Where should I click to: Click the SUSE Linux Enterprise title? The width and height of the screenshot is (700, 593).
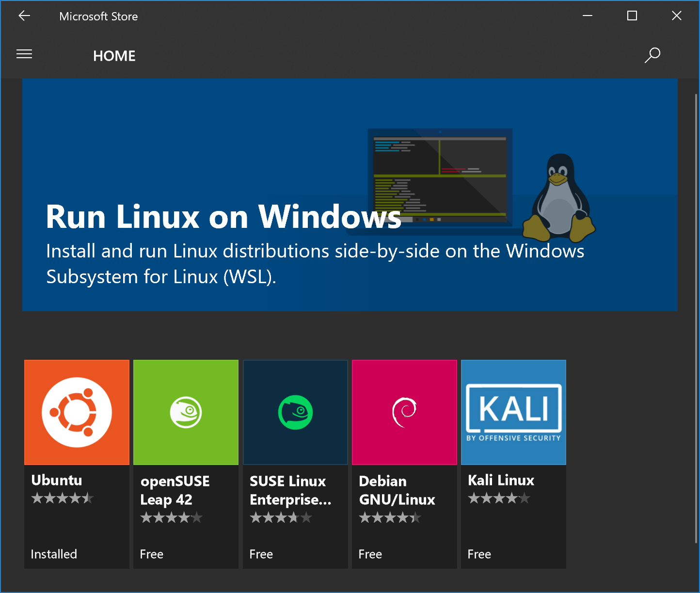[x=290, y=490]
